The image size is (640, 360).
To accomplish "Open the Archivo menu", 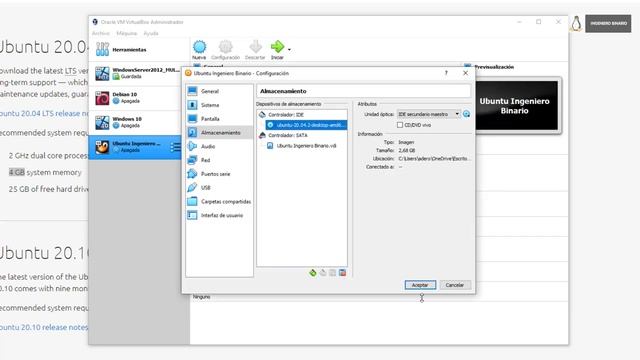I will (x=101, y=33).
